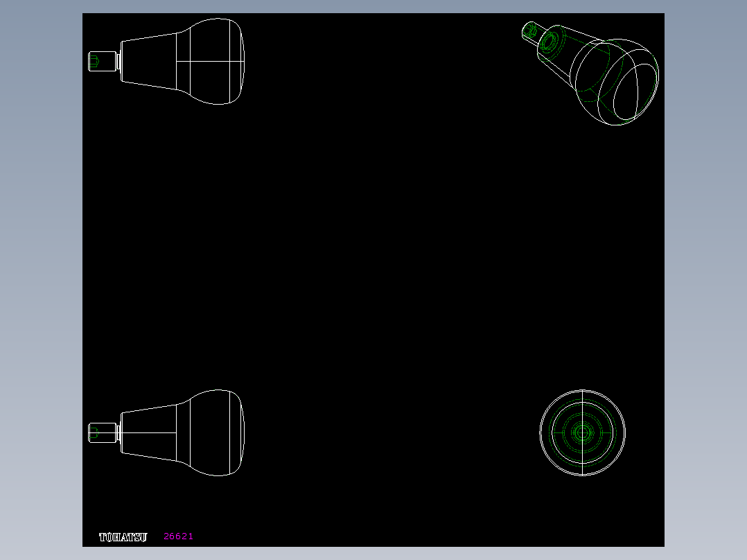Image resolution: width=747 pixels, height=560 pixels.
Task: Select the bottom-left side view drawing
Action: point(166,432)
